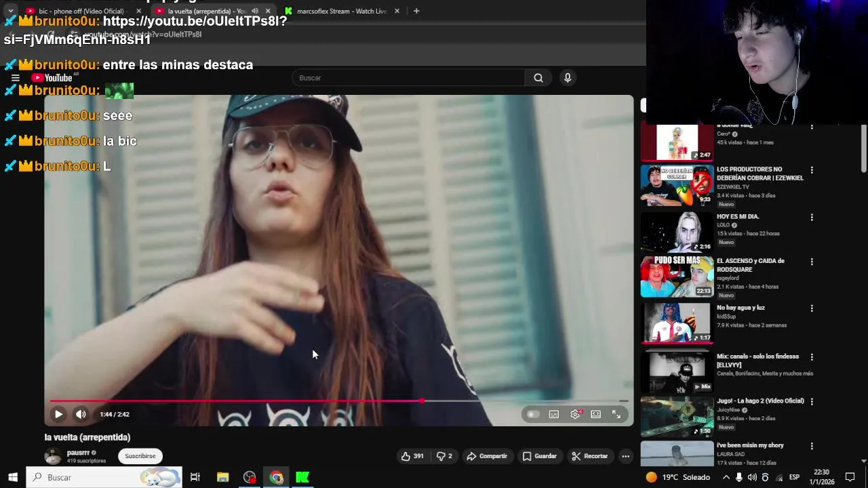Open the 19°C Soleado weather widget
Image resolution: width=868 pixels, height=488 pixels.
point(677,477)
